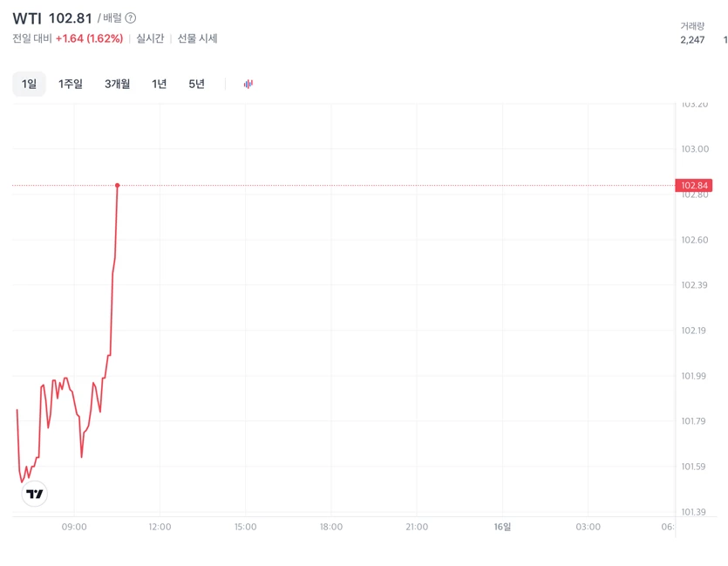Click the 실시간 label

[150, 38]
